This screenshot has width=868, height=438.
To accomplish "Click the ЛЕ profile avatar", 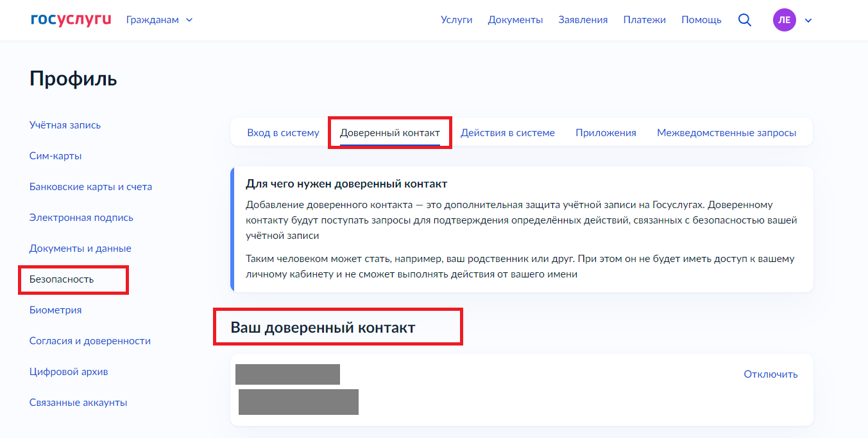I will pyautogui.click(x=784, y=20).
